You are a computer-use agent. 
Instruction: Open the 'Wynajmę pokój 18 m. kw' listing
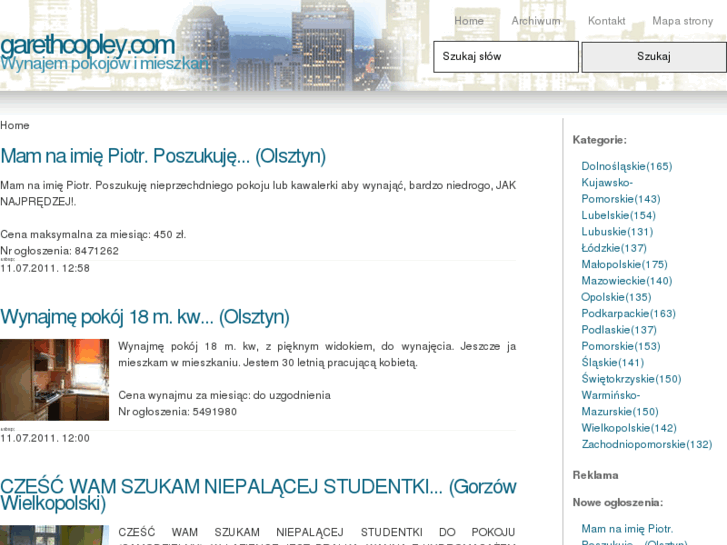(x=145, y=317)
